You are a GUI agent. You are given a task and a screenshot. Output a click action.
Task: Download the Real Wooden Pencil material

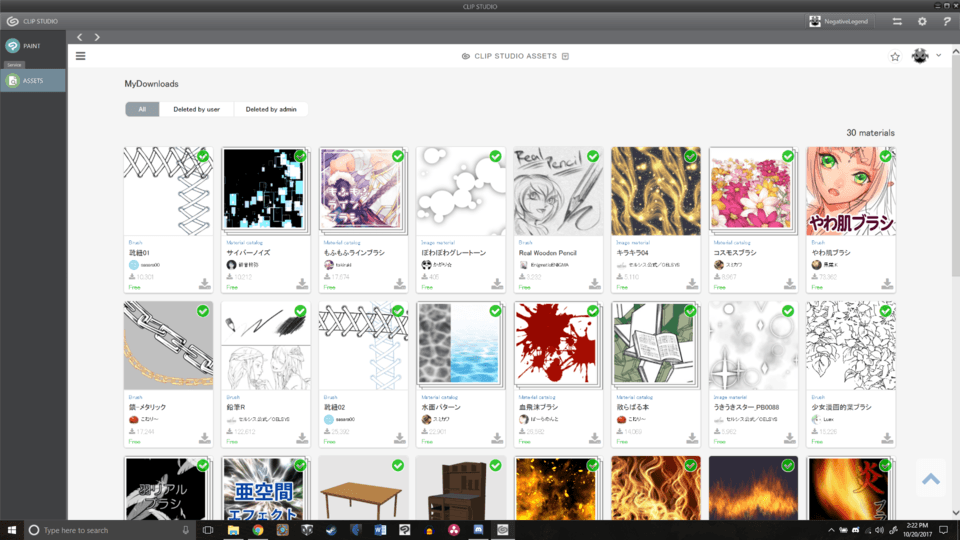(x=594, y=284)
